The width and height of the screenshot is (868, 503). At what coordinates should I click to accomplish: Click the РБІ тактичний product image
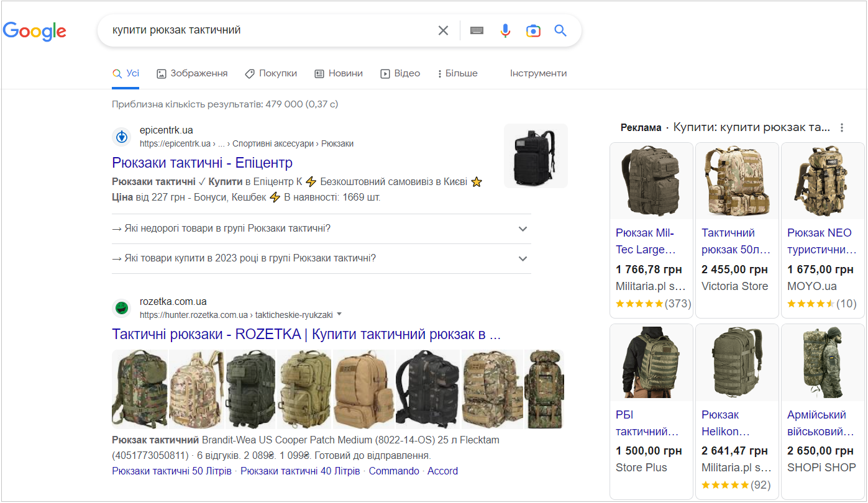(x=651, y=363)
